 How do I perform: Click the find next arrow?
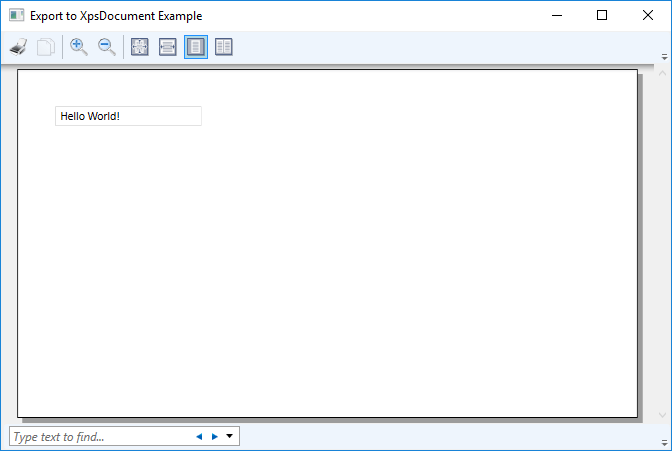(x=214, y=437)
